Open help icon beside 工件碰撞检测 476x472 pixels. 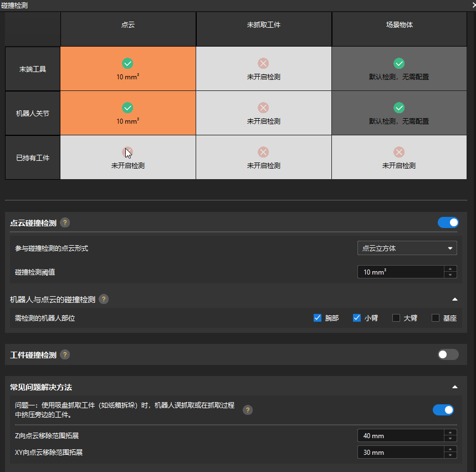pos(65,354)
